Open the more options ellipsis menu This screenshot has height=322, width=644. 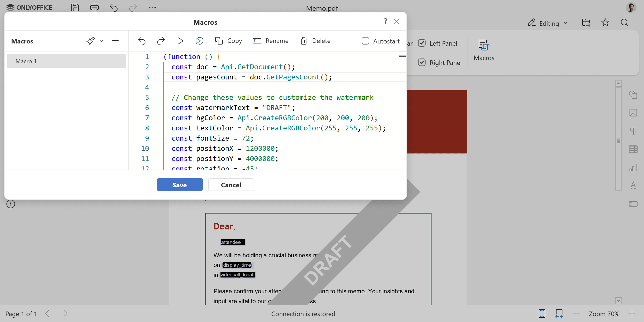[x=152, y=8]
